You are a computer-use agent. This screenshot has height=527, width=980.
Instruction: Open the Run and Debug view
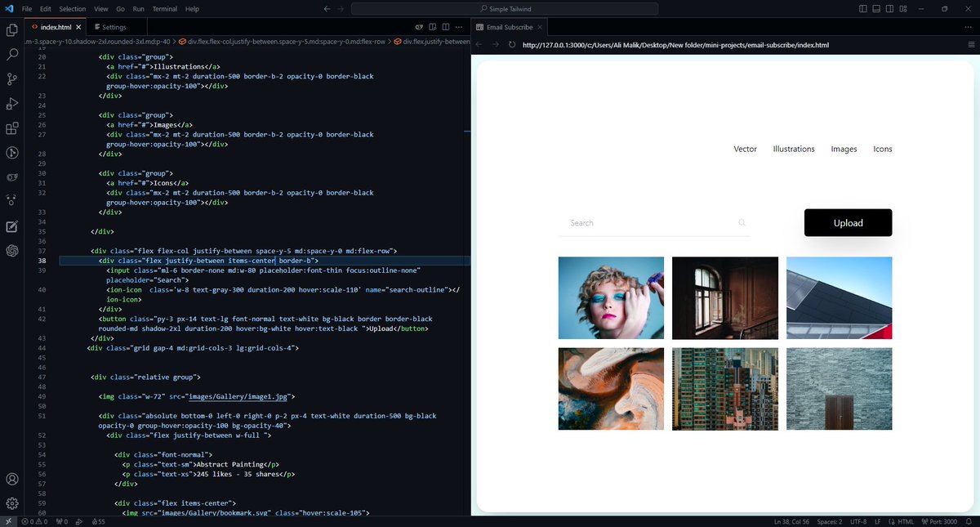12,104
